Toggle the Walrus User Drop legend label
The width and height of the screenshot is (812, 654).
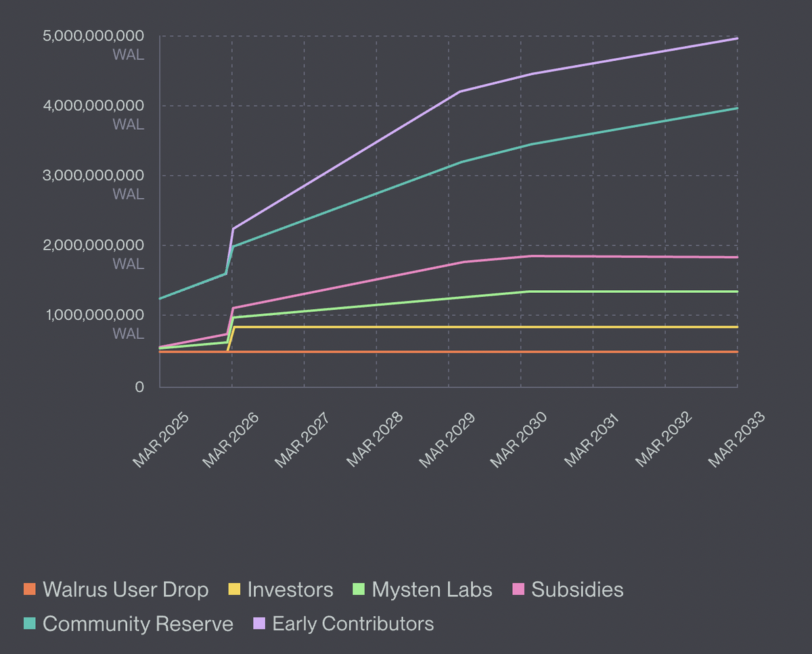click(125, 589)
